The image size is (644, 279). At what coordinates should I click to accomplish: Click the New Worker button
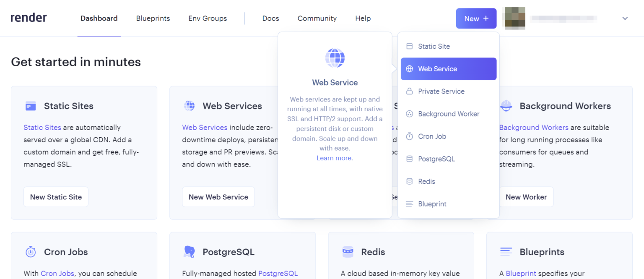point(526,196)
